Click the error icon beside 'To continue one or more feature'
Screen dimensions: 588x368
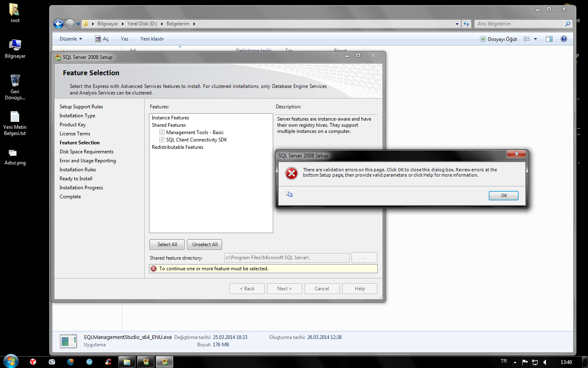coord(154,269)
